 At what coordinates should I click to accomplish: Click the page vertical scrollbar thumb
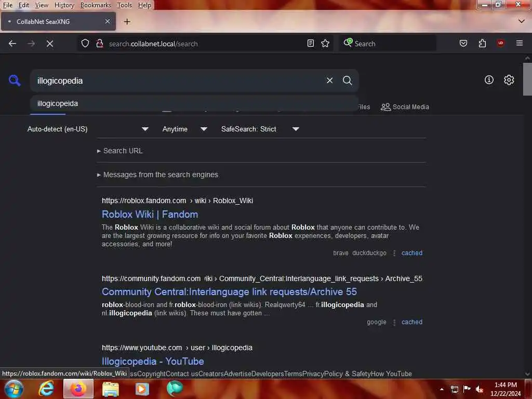(x=527, y=79)
